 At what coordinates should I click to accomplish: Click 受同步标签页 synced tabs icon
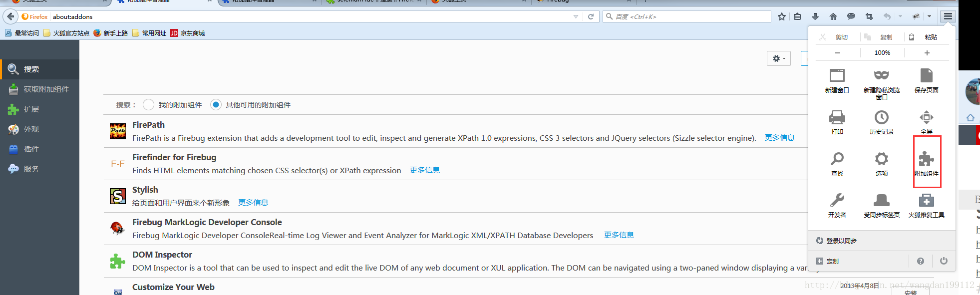(x=882, y=201)
